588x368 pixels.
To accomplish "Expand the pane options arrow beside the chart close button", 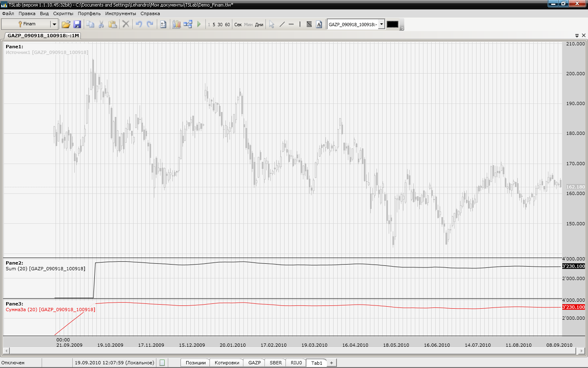I will [577, 36].
